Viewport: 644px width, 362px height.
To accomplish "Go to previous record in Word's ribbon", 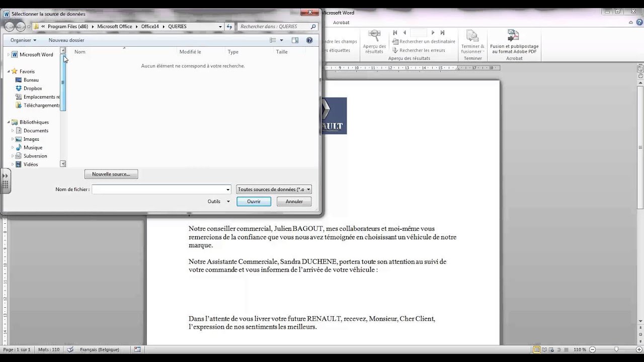I will (405, 33).
